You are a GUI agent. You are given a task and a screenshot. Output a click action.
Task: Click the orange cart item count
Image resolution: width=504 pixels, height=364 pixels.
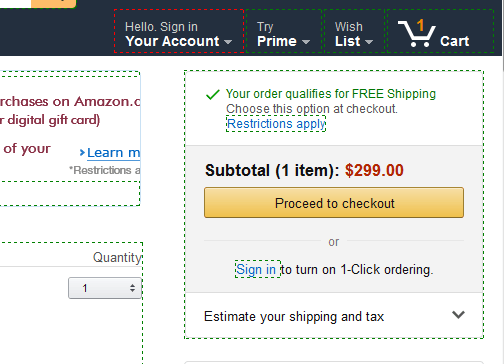click(x=420, y=25)
